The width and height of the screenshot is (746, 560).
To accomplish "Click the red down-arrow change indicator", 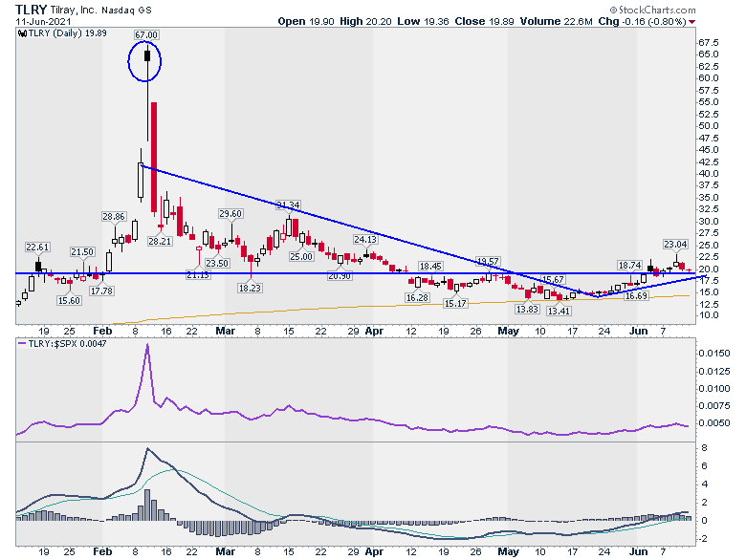I will 691,22.
